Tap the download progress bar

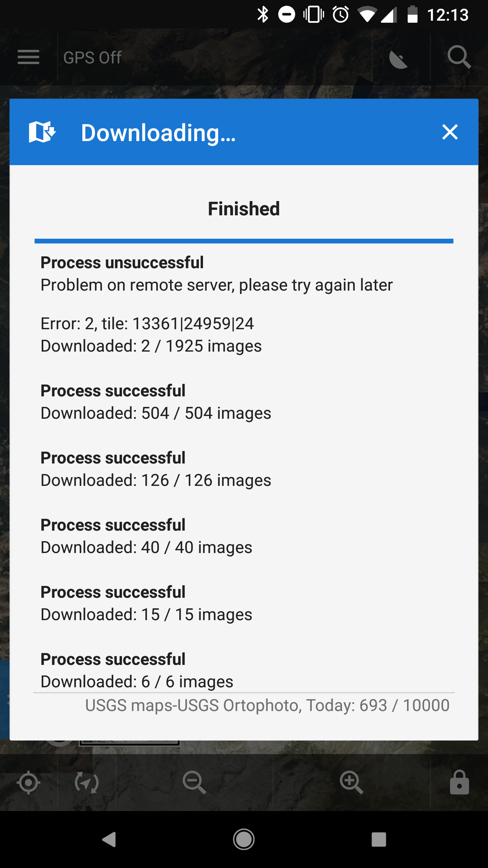[244, 241]
